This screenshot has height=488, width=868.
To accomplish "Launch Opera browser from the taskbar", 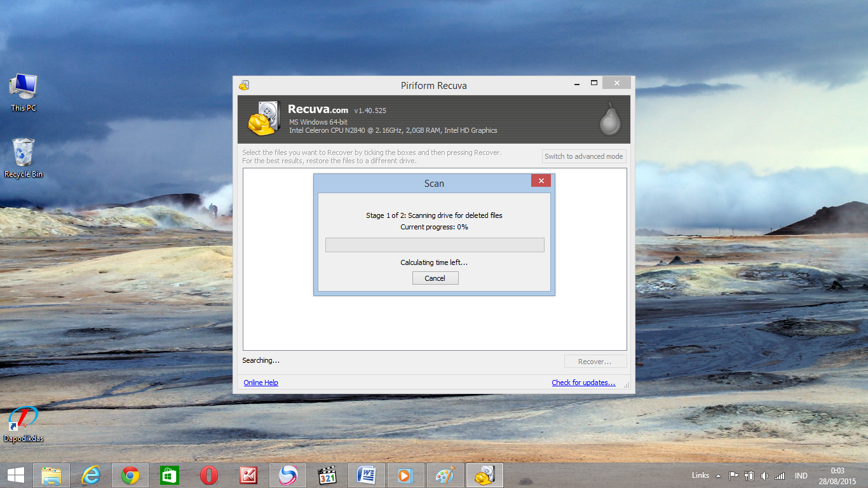I will pyautogui.click(x=209, y=475).
